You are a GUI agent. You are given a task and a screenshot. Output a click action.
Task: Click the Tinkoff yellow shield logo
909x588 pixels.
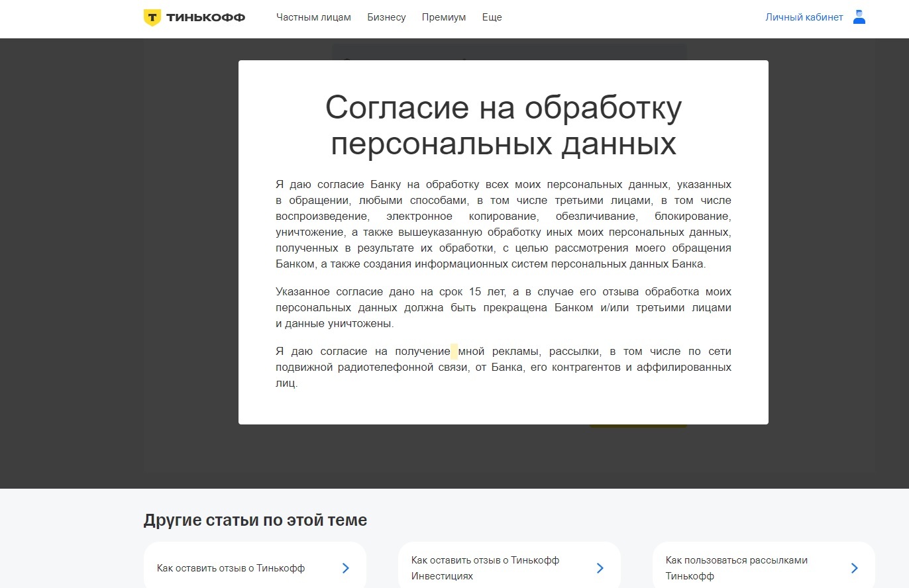click(x=152, y=18)
